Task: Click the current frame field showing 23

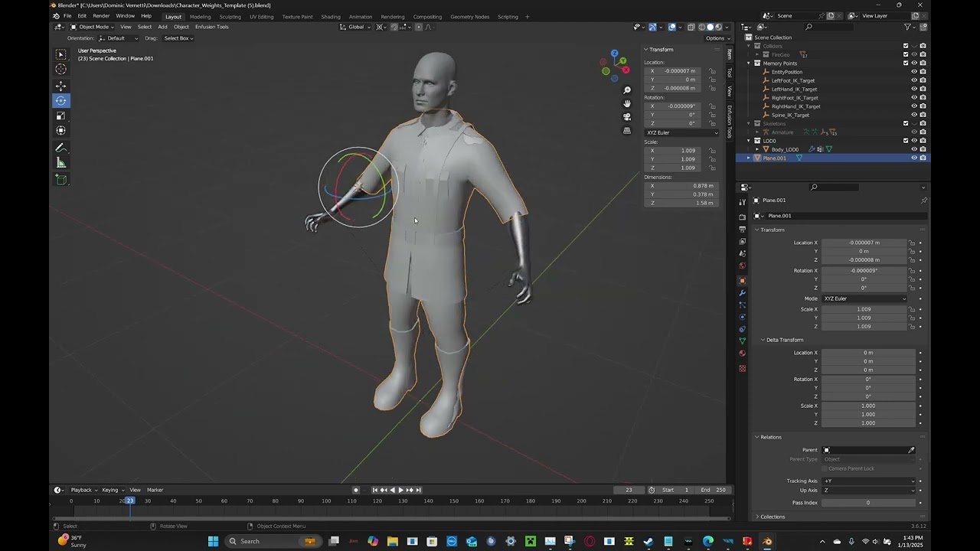Action: [x=629, y=490]
